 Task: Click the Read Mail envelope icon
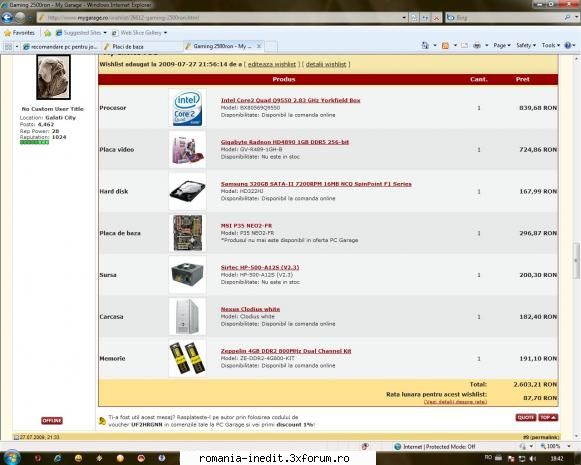click(x=464, y=45)
